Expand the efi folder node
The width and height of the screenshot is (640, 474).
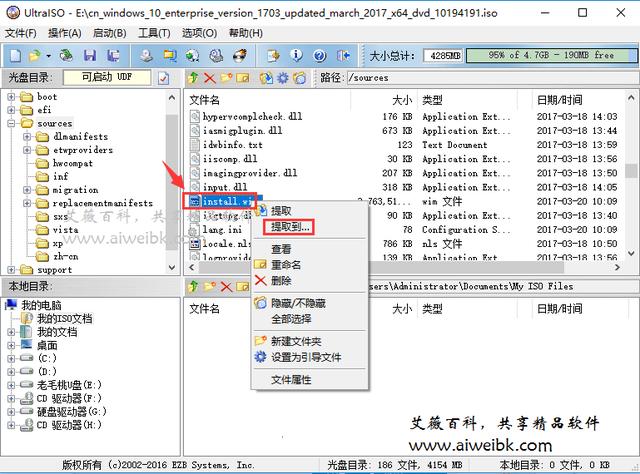[11, 110]
